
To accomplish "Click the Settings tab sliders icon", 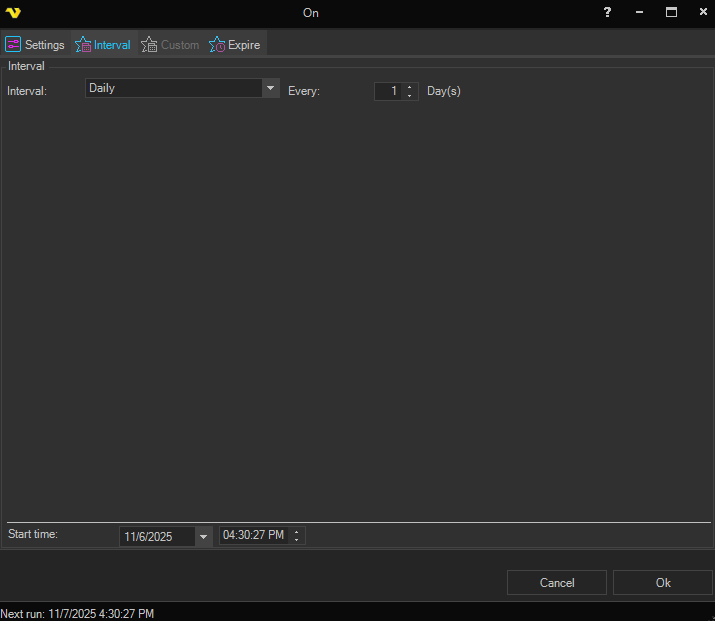I will (14, 45).
